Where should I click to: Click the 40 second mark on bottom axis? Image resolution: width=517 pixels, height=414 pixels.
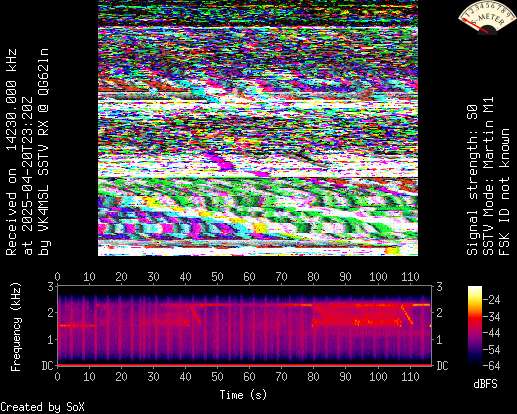click(x=185, y=377)
